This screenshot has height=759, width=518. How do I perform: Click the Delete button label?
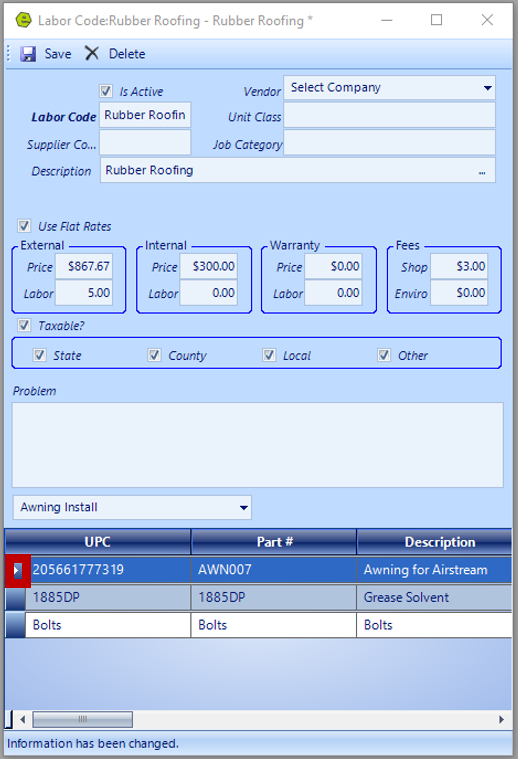[x=127, y=54]
